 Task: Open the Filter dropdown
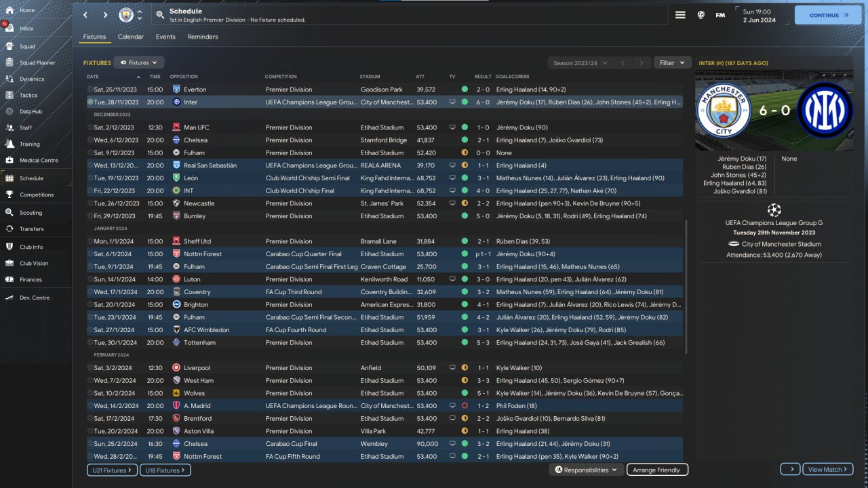tap(673, 62)
